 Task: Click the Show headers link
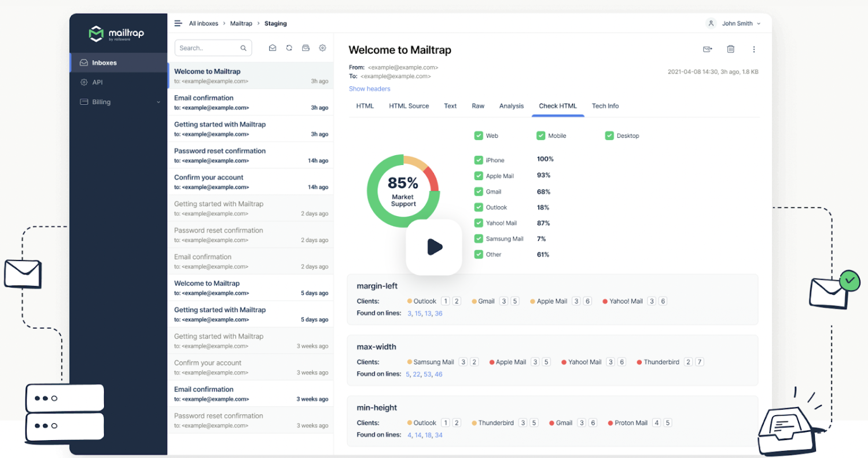click(x=370, y=89)
